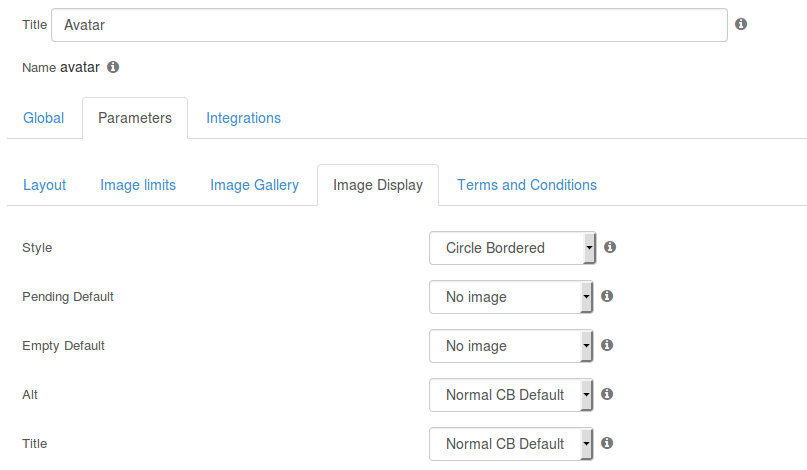The width and height of the screenshot is (807, 470).
Task: Show info tooltip for Style setting
Action: click(610, 247)
